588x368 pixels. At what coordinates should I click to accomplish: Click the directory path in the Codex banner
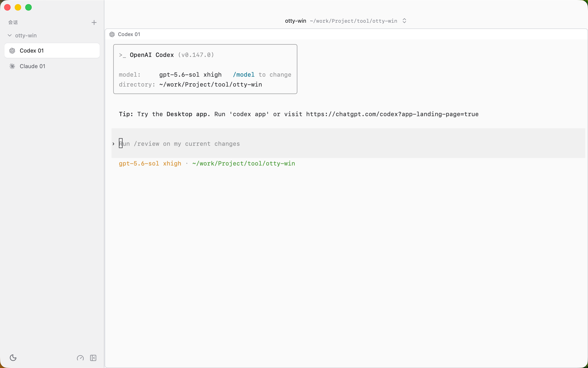point(211,85)
